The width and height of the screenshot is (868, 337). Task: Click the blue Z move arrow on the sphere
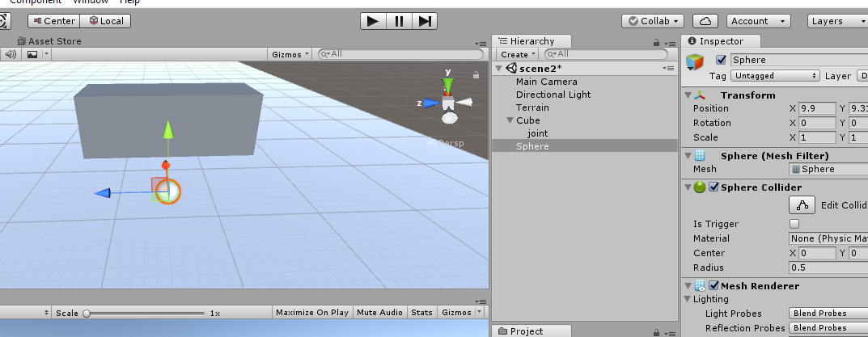coord(103,193)
